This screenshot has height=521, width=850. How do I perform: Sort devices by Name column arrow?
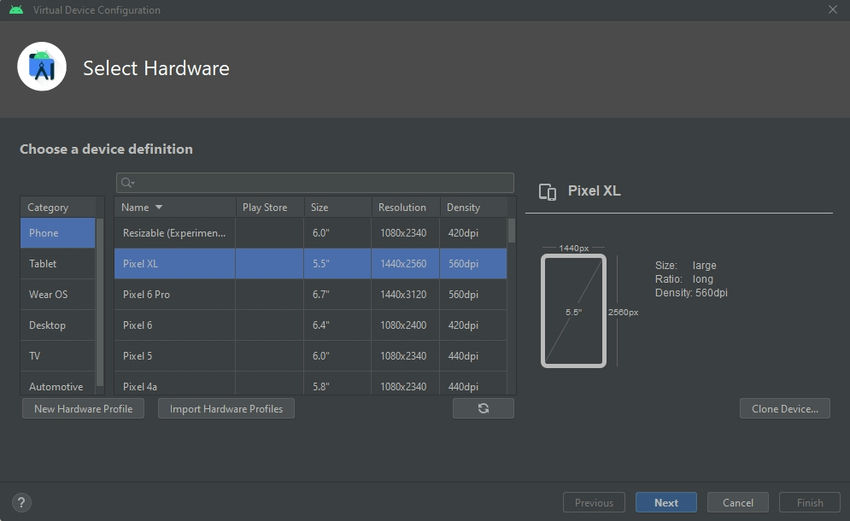pyautogui.click(x=158, y=208)
